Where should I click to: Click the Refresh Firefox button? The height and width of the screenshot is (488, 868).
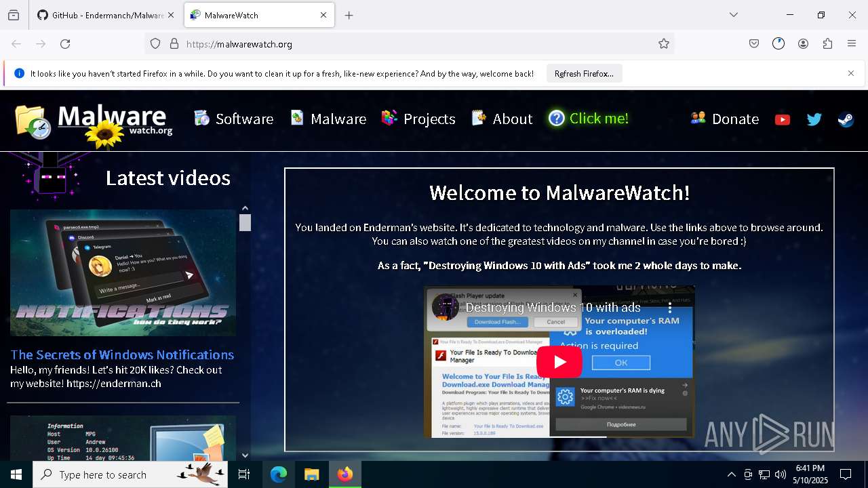(584, 74)
